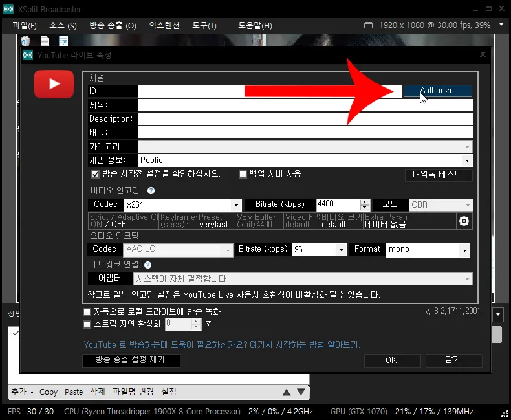This screenshot has height=420, width=511.
Task: Click the Description input field
Action: pyautogui.click(x=305, y=118)
